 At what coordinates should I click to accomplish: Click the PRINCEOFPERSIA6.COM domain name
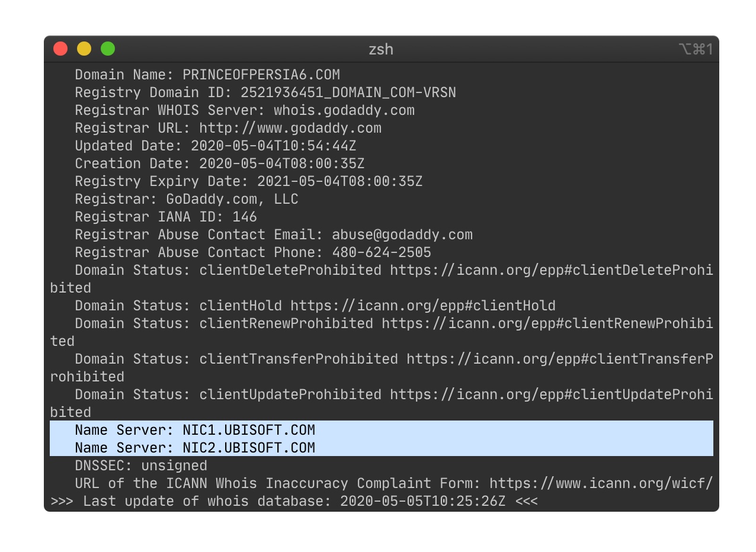261,75
